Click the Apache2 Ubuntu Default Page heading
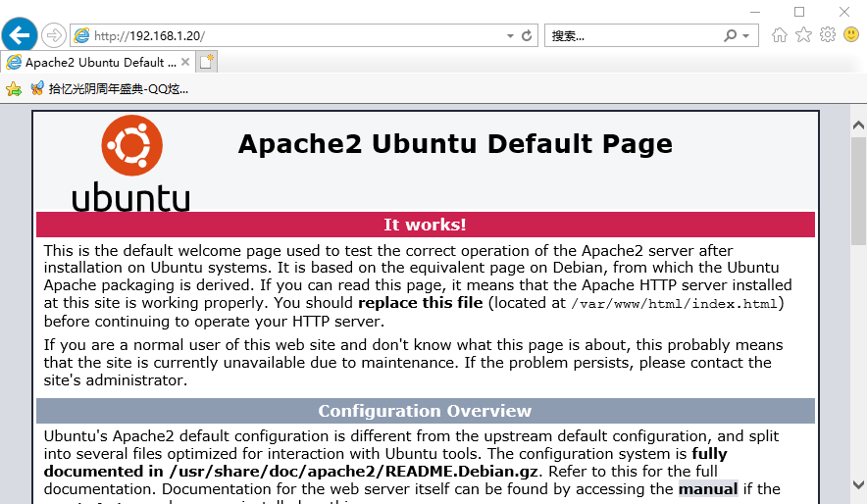 (456, 144)
